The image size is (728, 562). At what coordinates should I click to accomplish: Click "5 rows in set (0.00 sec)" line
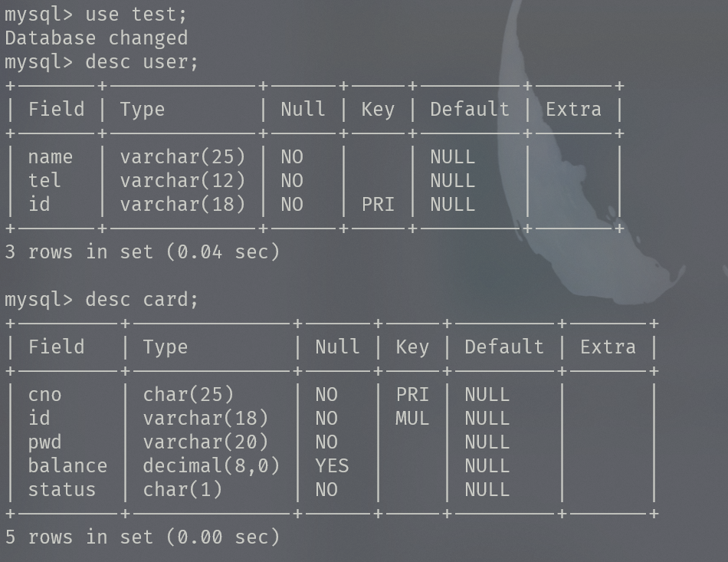point(143,537)
